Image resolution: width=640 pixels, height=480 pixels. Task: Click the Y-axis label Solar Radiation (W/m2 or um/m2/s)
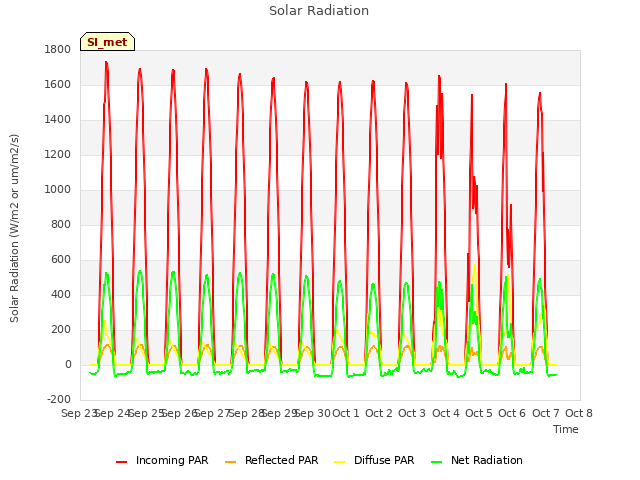click(x=14, y=228)
